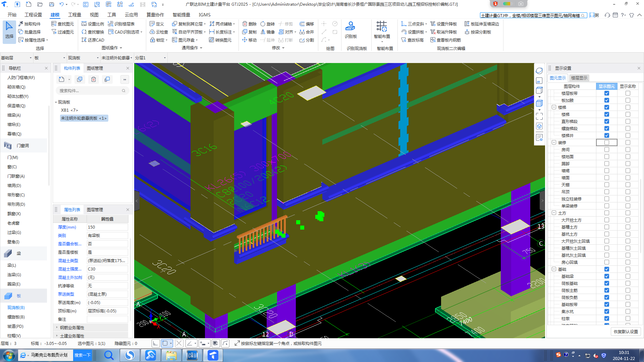The width and height of the screenshot is (644, 362).
Task: Click the 批量选择 batch select tool
Action: tap(30, 32)
